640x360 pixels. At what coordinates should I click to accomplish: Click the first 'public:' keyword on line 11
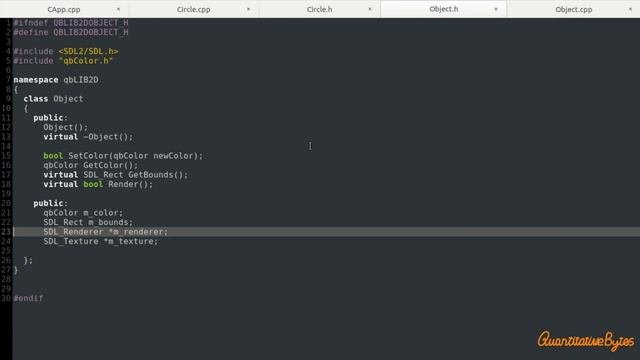[51, 118]
